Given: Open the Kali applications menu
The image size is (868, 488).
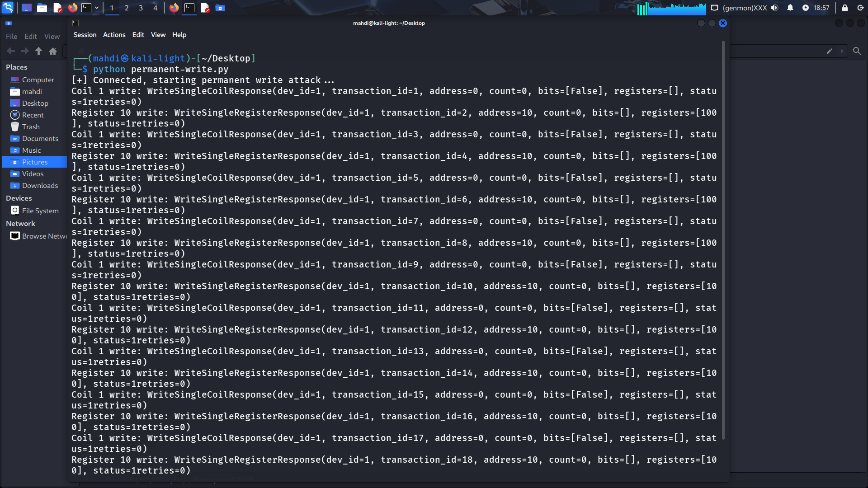Looking at the screenshot, I should 8,8.
